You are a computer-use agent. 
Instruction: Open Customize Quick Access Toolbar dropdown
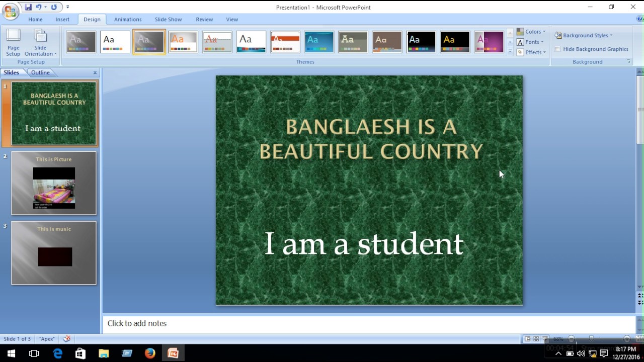coord(68,7)
